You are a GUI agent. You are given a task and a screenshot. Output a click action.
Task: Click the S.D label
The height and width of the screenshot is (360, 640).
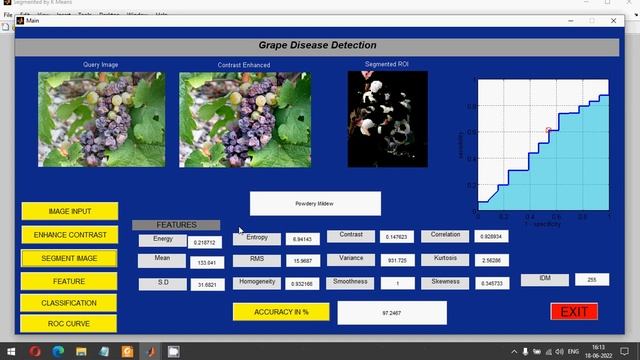tap(162, 284)
